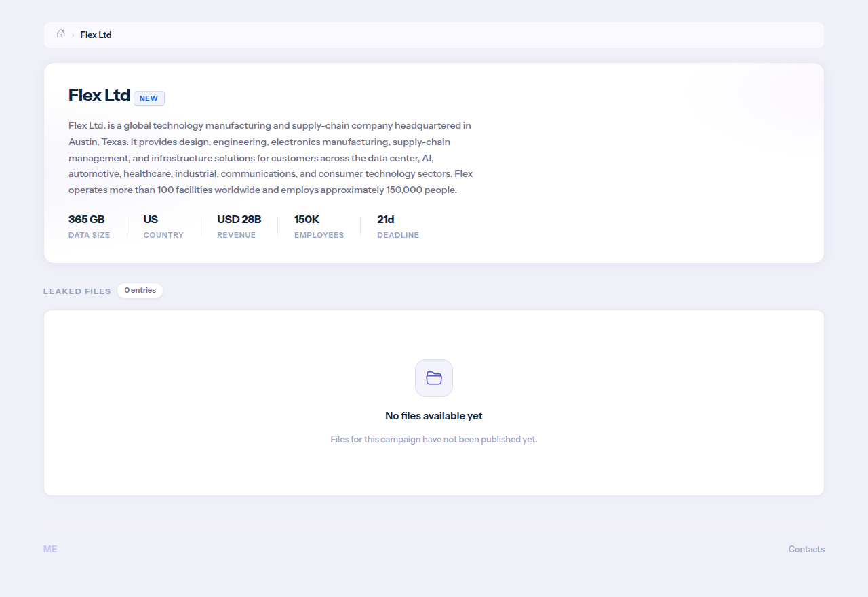Open the Contacts link in footer
This screenshot has width=868, height=597.
806,549
